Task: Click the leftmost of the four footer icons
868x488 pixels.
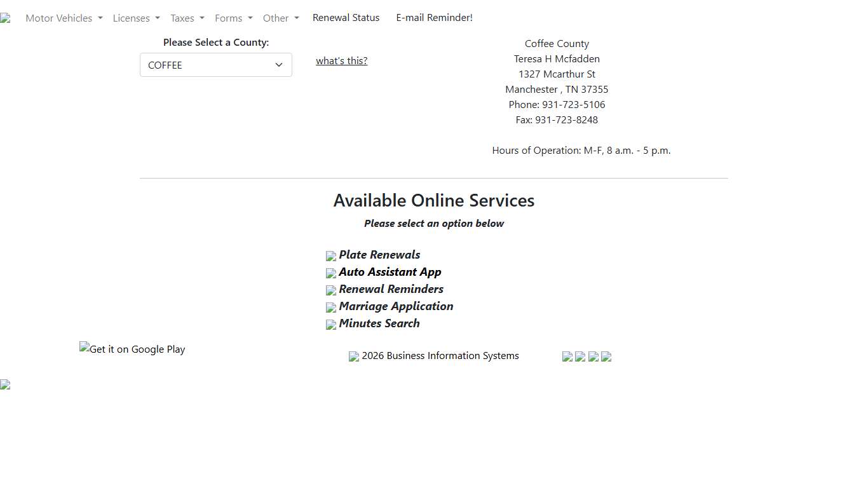Action: click(x=567, y=356)
